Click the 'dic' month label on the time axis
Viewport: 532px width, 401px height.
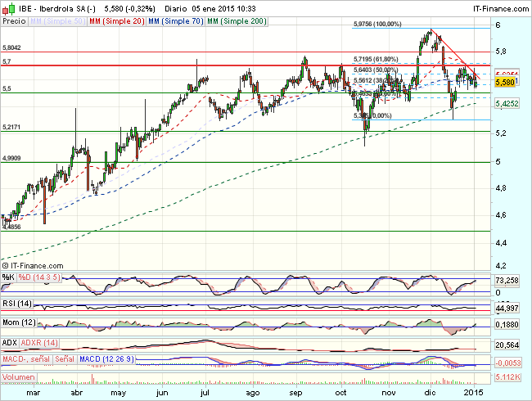[x=431, y=393]
